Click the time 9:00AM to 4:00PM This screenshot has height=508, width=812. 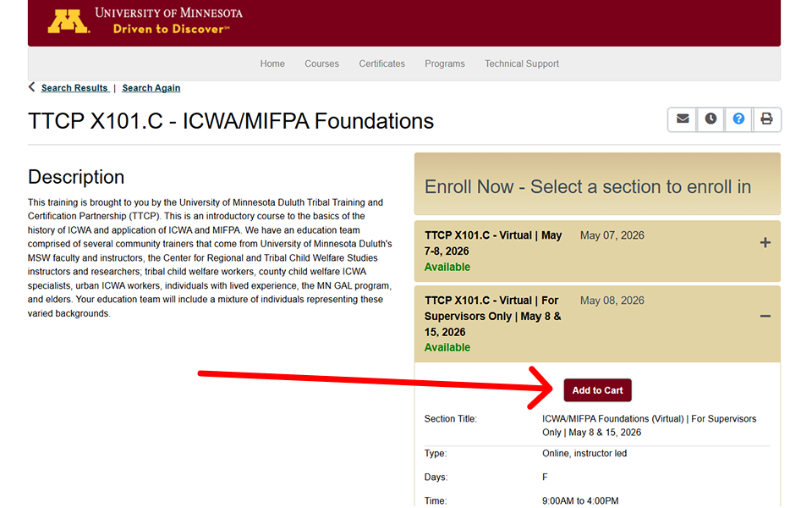(x=580, y=500)
